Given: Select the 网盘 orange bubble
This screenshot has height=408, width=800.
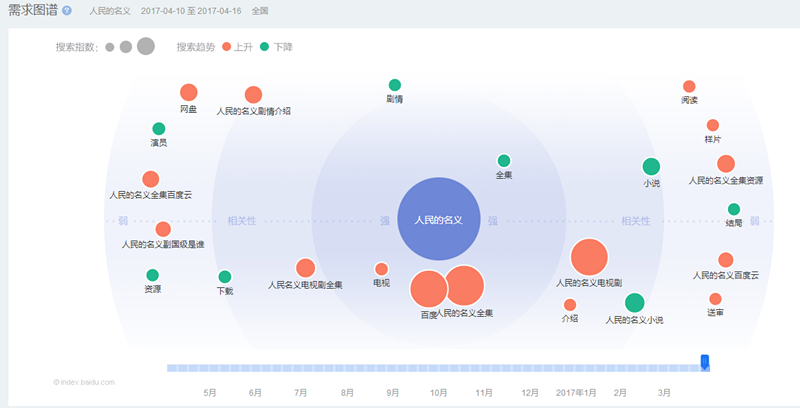Looking at the screenshot, I should (x=188, y=93).
